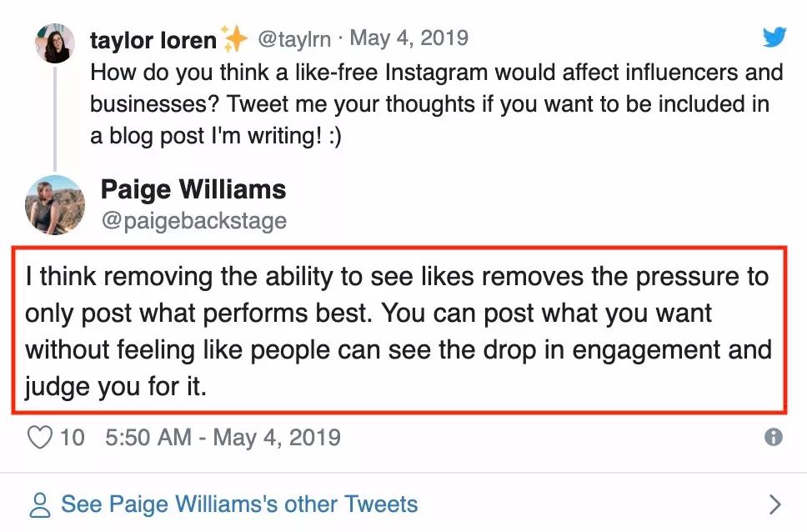The height and width of the screenshot is (532, 807).
Task: Open Paige Williams's profile picture
Action: 55,205
